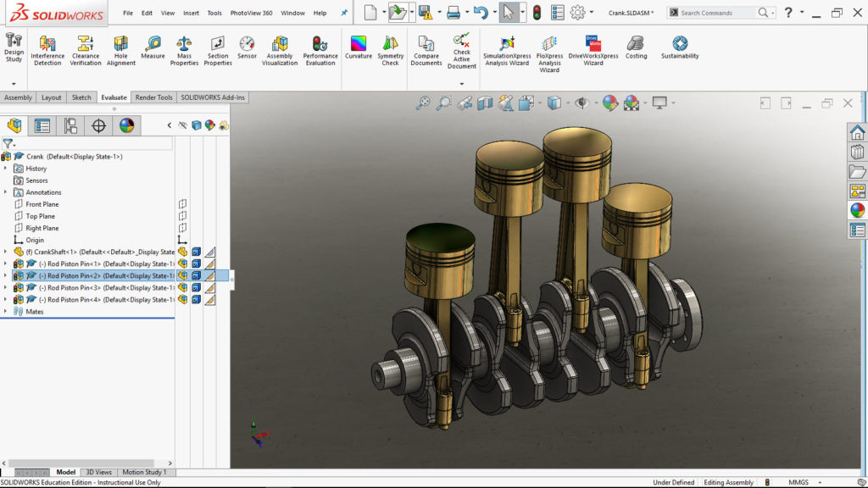Expand CrankShaft<1> in the feature tree

[x=6, y=252]
